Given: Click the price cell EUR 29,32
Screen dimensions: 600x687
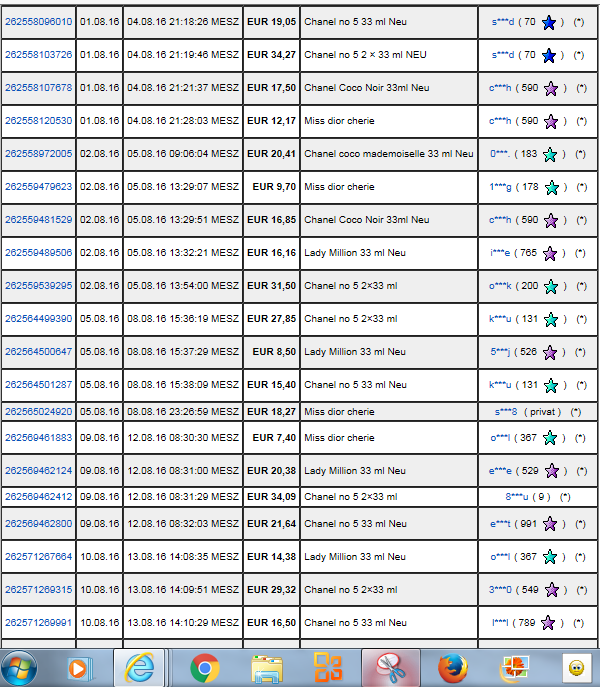Looking at the screenshot, I should (271, 590).
